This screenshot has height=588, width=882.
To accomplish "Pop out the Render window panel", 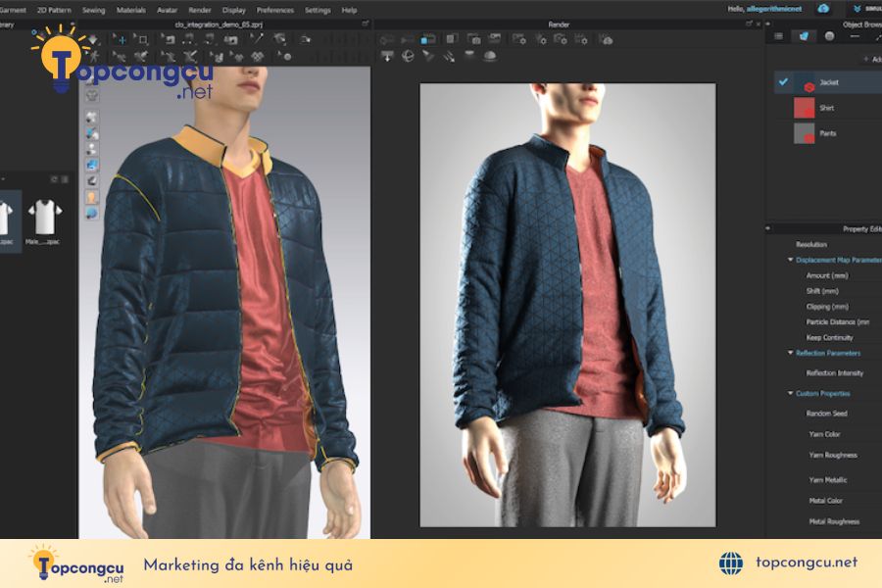I will [x=749, y=24].
